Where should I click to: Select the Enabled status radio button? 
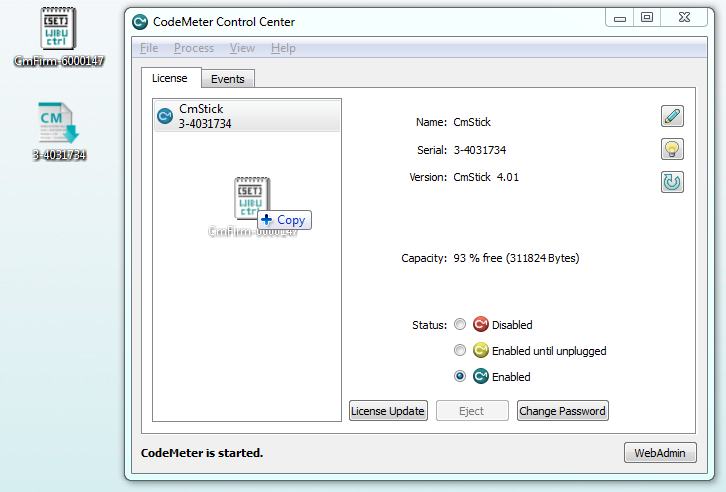(460, 376)
